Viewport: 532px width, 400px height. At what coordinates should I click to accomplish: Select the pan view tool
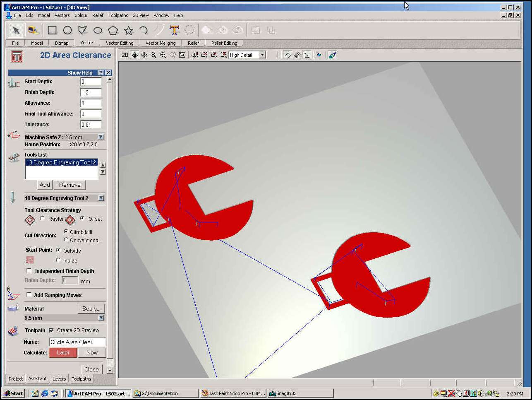144,55
